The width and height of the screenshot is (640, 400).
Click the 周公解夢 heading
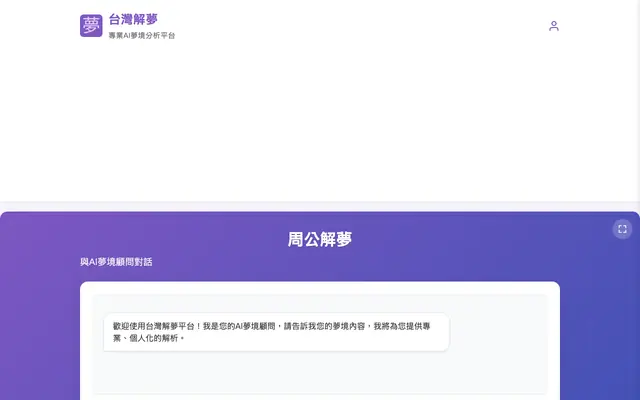[320, 239]
